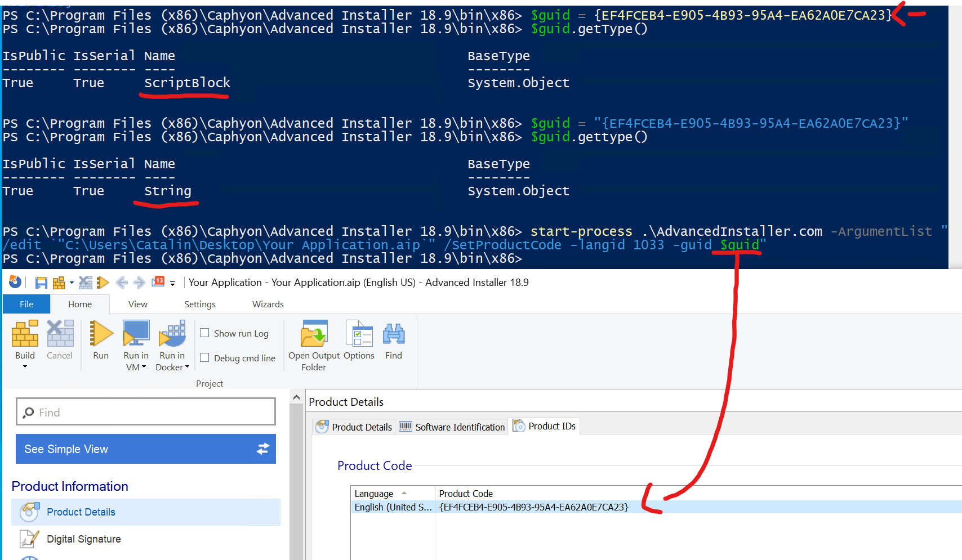The image size is (962, 560).
Task: Click the search magnifier icon in Find box
Action: click(28, 413)
